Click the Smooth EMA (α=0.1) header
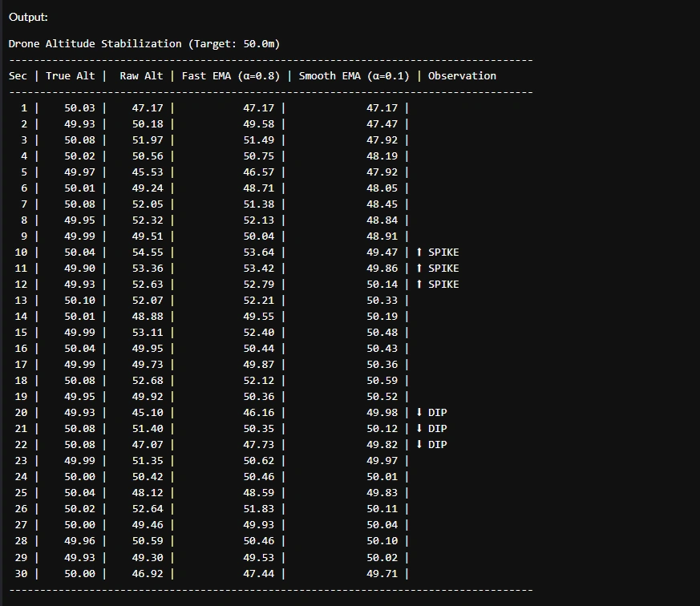Viewport: 700px width, 606px height. [354, 76]
